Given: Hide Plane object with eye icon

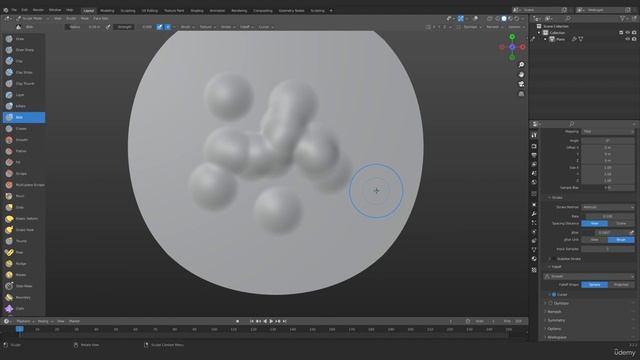Looking at the screenshot, I should (x=627, y=39).
